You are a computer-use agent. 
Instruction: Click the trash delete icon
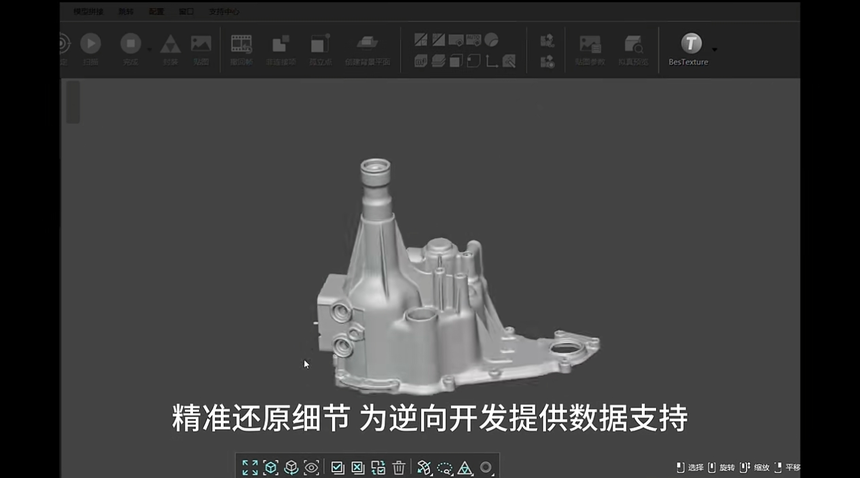[x=399, y=468]
